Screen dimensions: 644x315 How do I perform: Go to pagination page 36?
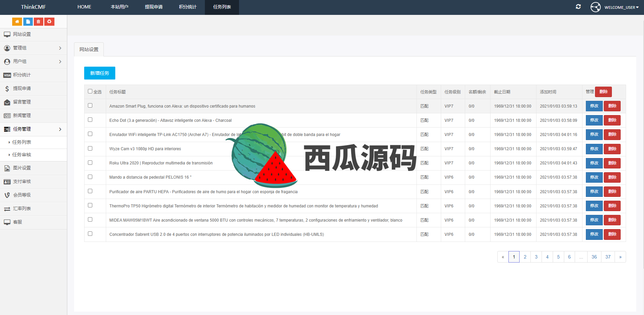[x=594, y=257]
